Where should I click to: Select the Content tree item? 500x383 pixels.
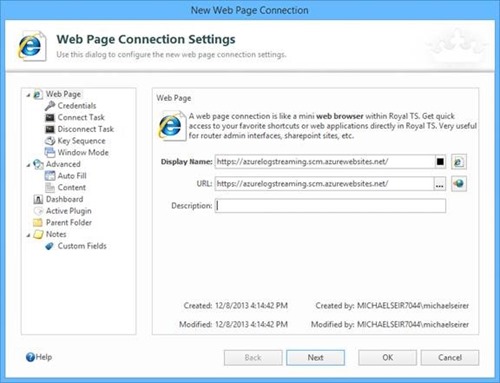coord(72,187)
